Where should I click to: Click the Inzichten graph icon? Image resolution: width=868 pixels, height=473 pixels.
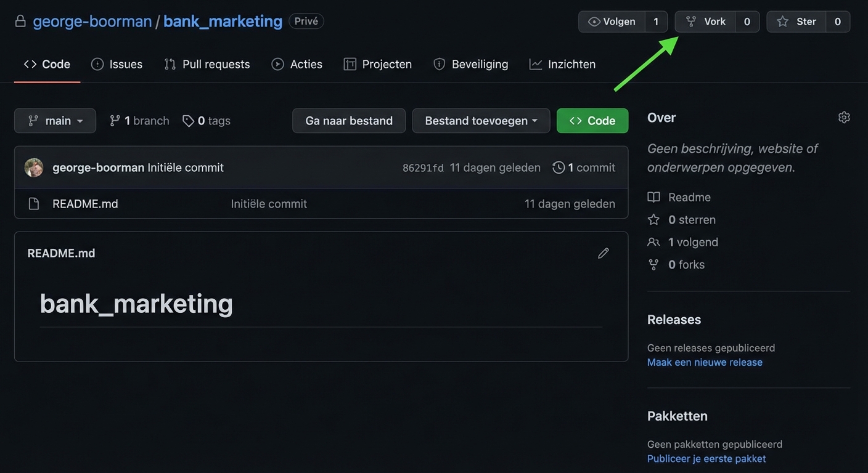536,63
